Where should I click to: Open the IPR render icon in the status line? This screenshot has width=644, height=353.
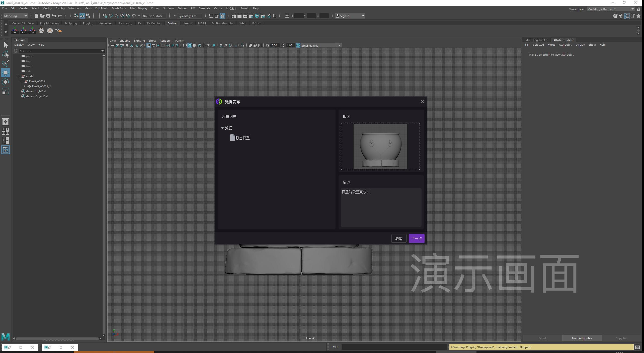(x=245, y=16)
